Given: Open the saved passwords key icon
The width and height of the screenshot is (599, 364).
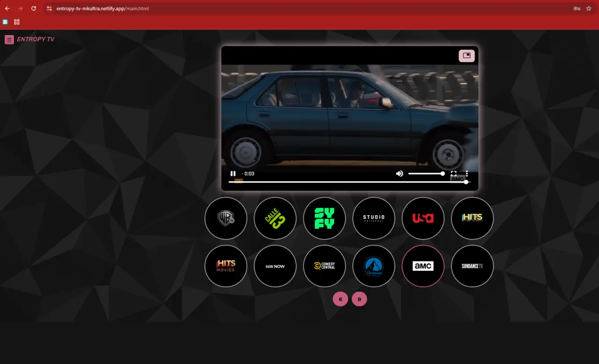Looking at the screenshot, I should pyautogui.click(x=577, y=8).
